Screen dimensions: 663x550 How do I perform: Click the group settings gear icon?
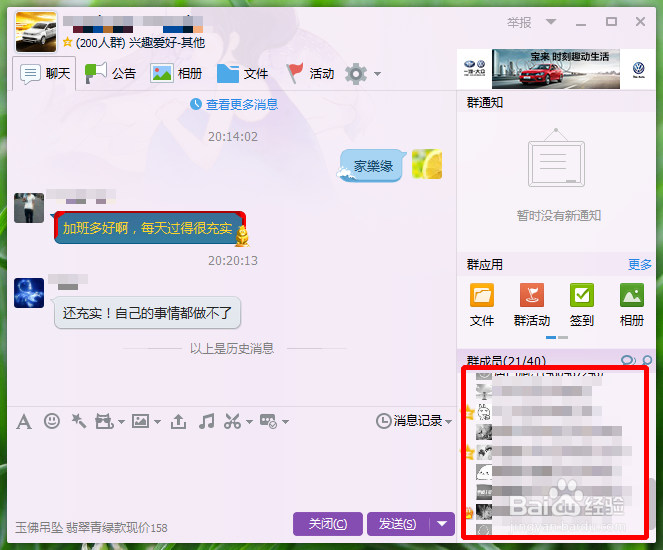(356, 74)
